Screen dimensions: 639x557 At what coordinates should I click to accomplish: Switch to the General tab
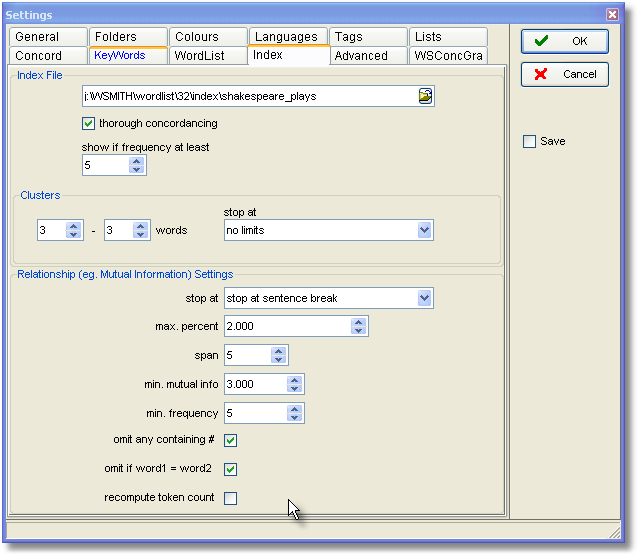[48, 37]
